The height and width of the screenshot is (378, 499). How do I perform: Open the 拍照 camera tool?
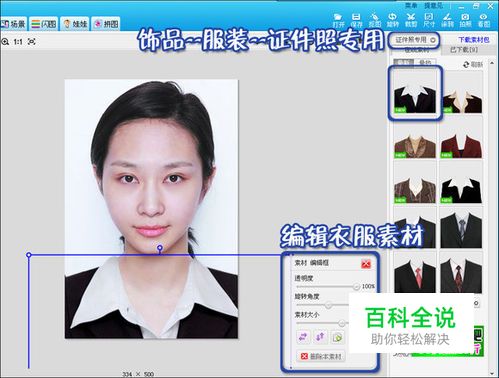(x=465, y=20)
